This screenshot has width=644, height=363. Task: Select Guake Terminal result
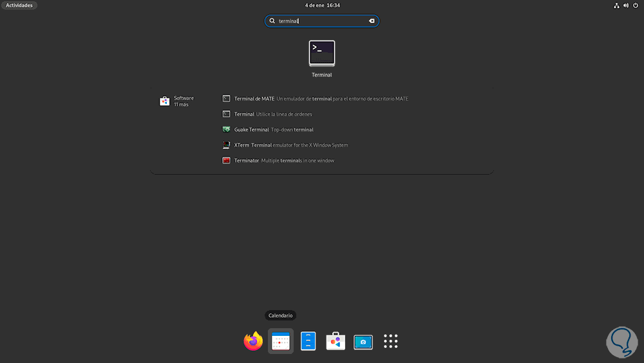click(x=268, y=130)
